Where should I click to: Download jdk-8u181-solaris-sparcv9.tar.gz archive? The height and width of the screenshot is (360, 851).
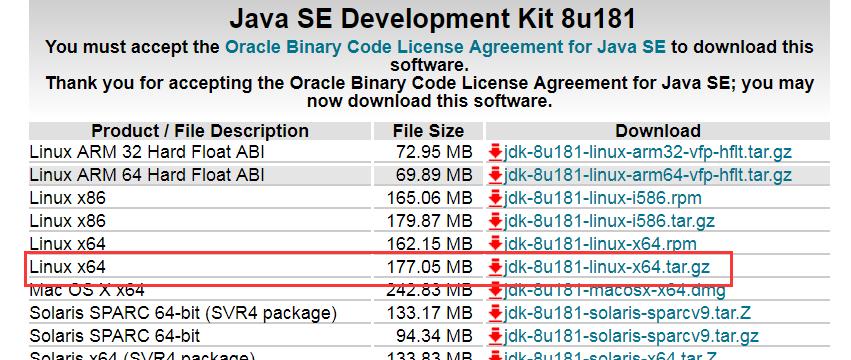click(x=631, y=336)
